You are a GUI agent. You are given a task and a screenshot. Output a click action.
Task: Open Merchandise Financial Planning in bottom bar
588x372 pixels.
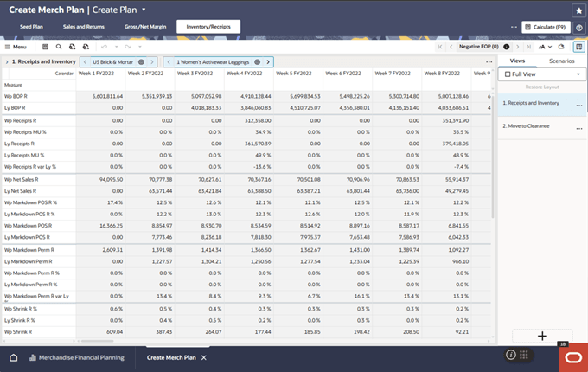click(x=77, y=358)
